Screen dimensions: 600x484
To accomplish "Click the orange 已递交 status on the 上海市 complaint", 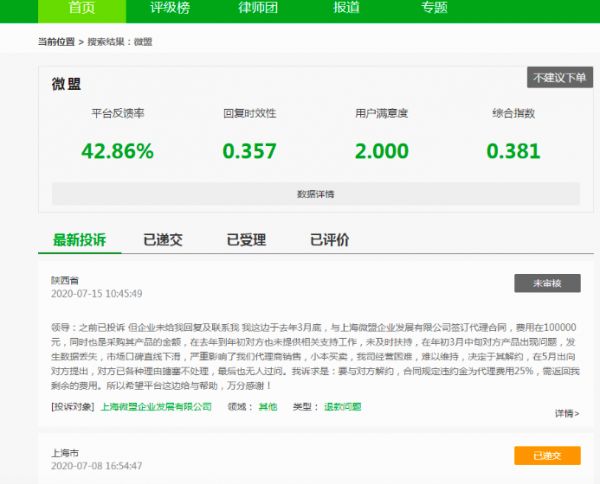I will click(547, 456).
